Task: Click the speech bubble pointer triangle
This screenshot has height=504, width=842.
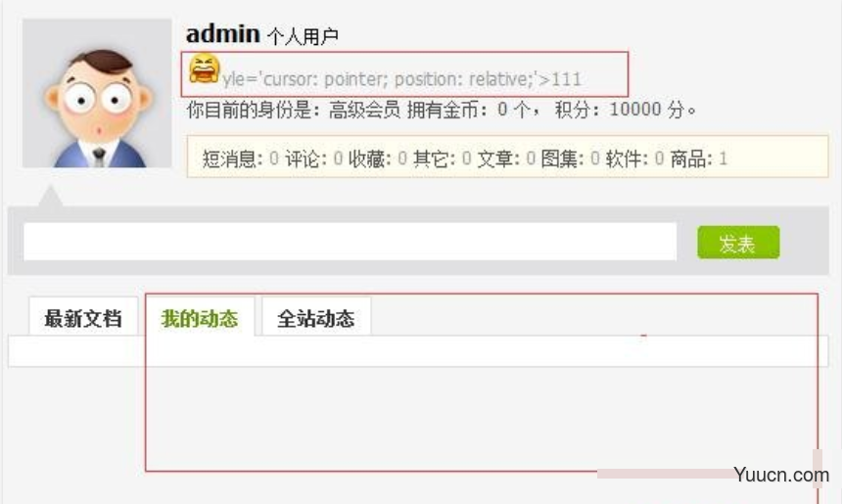Action: (x=50, y=196)
